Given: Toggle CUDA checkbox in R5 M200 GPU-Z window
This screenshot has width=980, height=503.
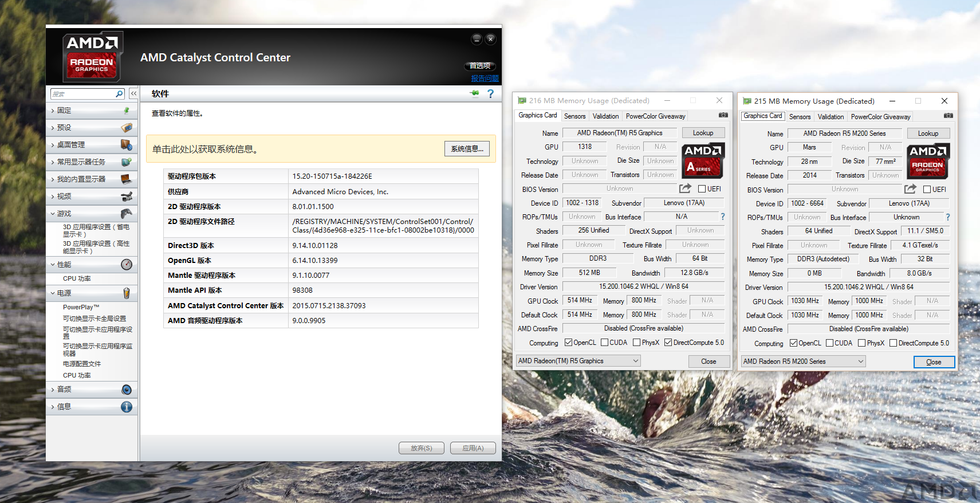Looking at the screenshot, I should [829, 343].
